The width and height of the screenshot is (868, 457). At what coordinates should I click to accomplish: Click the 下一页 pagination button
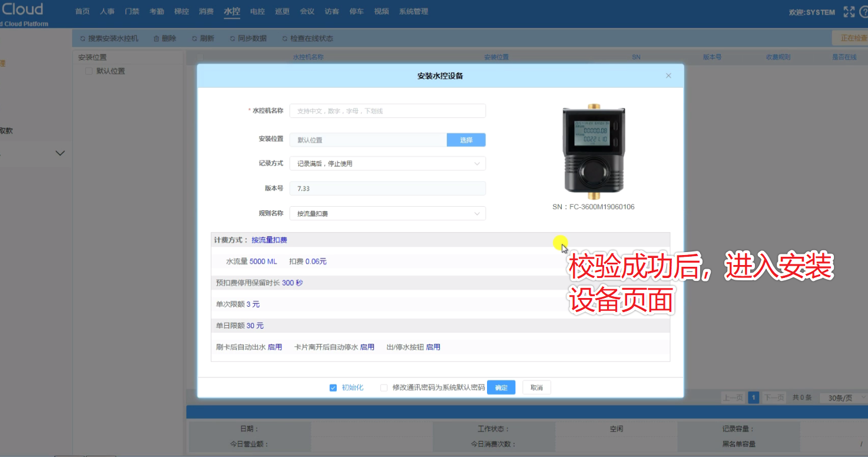[774, 398]
